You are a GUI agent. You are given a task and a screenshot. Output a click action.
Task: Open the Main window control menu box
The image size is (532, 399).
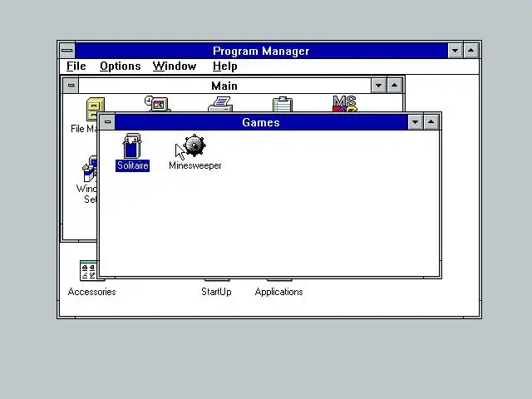pyautogui.click(x=71, y=85)
